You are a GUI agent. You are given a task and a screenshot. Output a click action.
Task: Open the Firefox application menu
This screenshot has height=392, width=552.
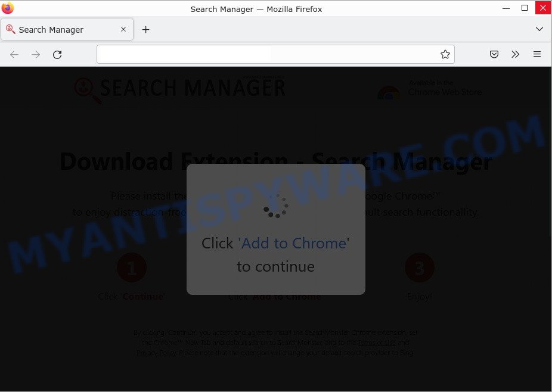pos(537,54)
